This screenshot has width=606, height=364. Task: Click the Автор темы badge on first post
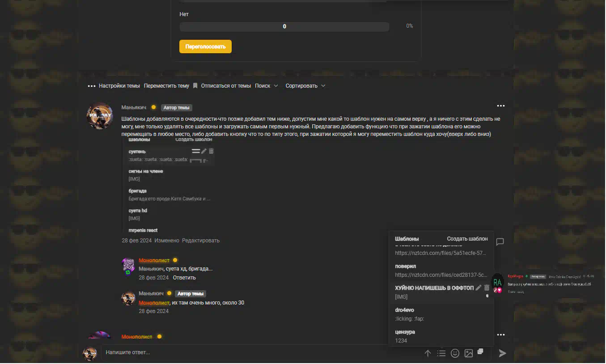177,108
